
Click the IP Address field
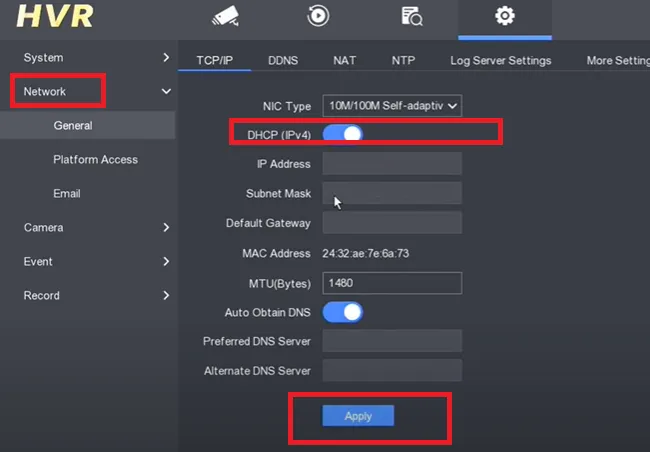pos(392,163)
